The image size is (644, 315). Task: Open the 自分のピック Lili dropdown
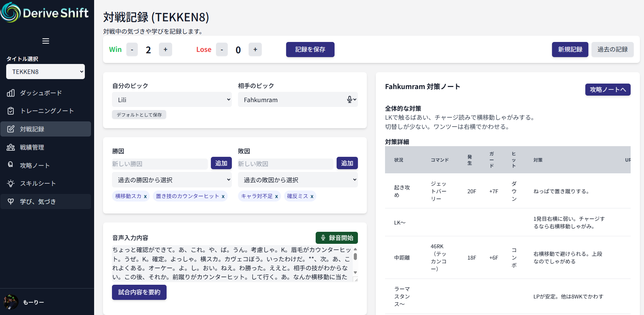(172, 100)
